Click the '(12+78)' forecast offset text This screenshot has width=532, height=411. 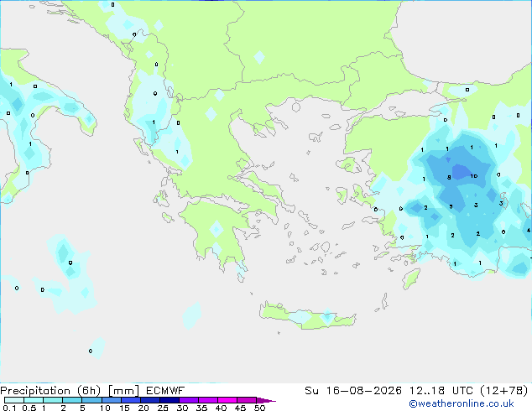coord(504,391)
